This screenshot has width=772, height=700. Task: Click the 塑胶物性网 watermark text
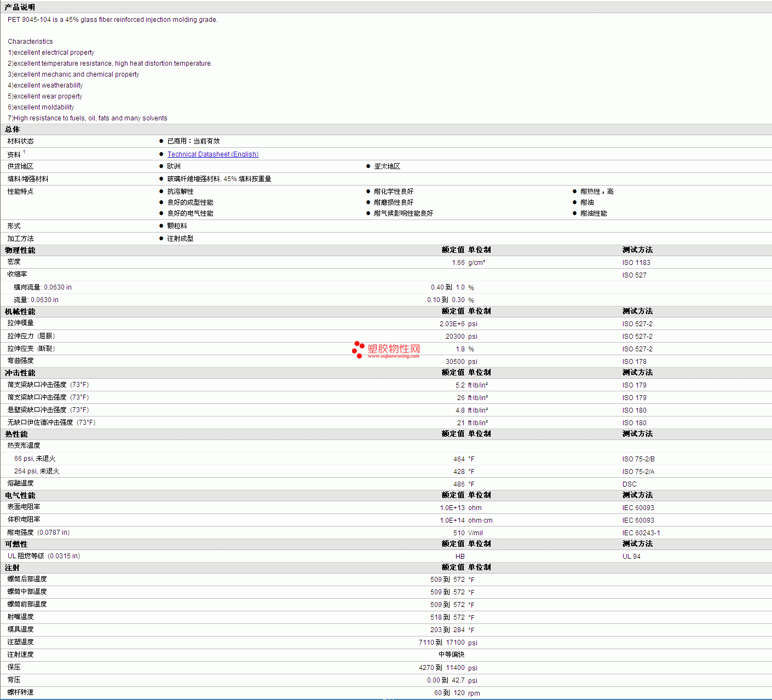(x=394, y=349)
